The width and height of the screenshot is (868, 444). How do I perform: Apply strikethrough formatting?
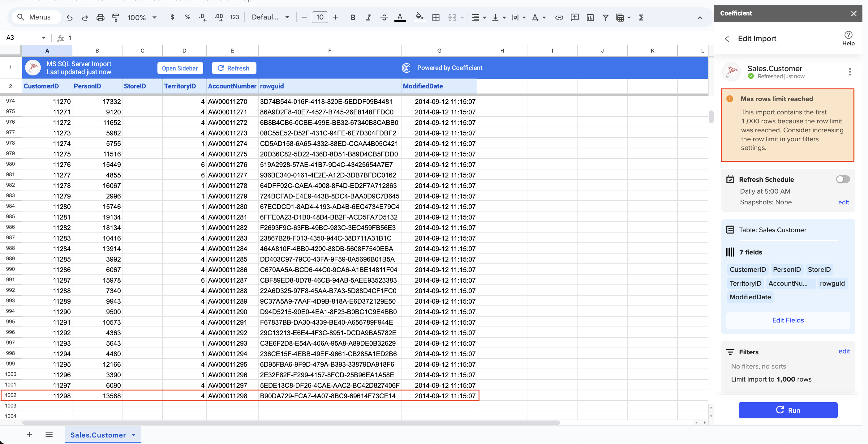tap(384, 17)
